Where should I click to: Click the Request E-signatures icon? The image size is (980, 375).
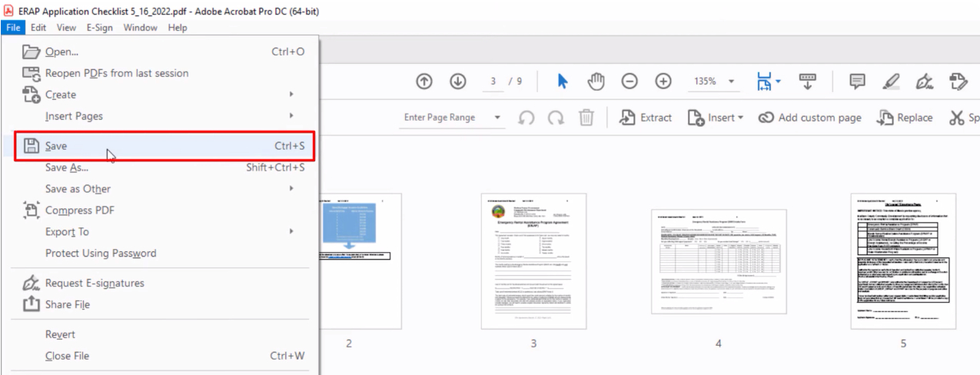coord(31,283)
